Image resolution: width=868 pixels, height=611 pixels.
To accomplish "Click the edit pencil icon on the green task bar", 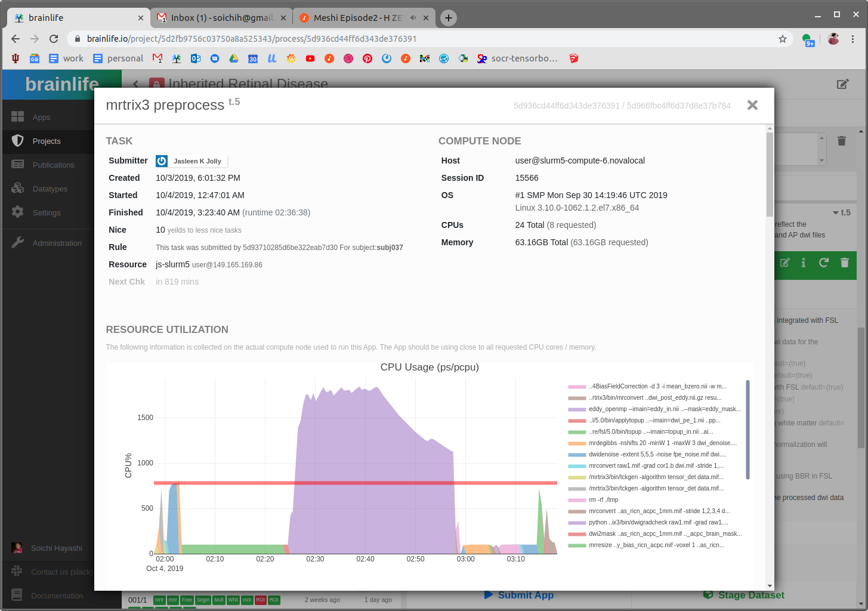I will [784, 263].
